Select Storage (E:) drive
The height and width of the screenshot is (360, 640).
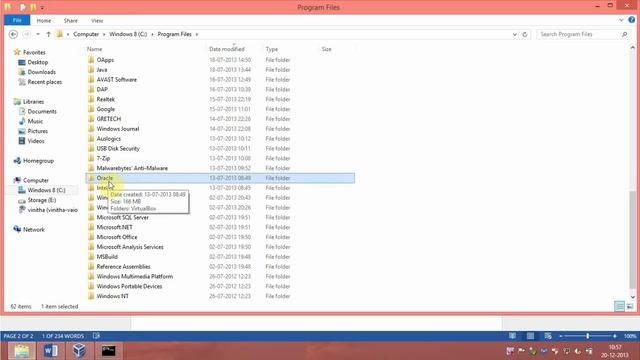click(x=42, y=200)
